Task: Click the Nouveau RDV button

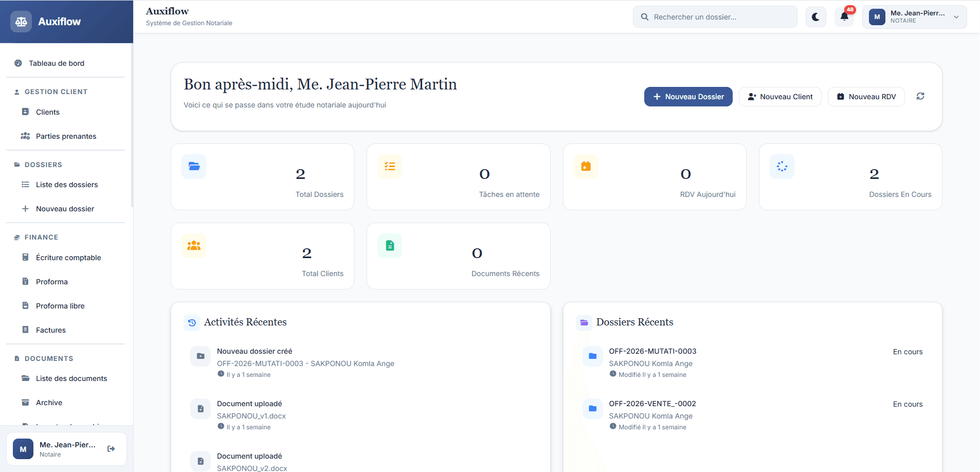Action: 866,97
